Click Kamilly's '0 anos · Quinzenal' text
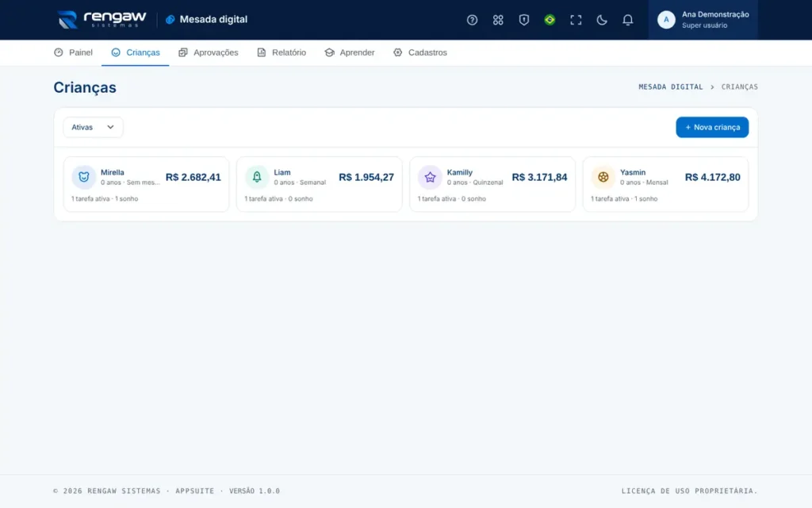This screenshot has height=508, width=812. (x=475, y=183)
